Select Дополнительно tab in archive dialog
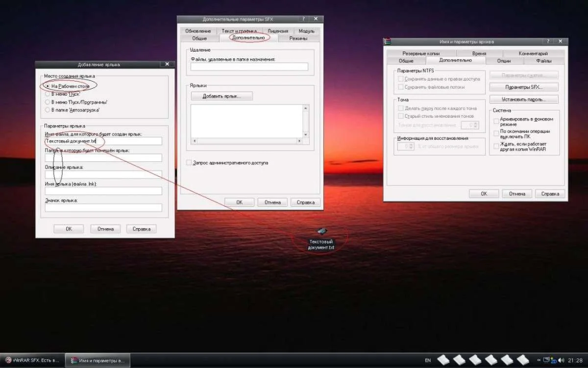The height and width of the screenshot is (368, 588). point(455,60)
